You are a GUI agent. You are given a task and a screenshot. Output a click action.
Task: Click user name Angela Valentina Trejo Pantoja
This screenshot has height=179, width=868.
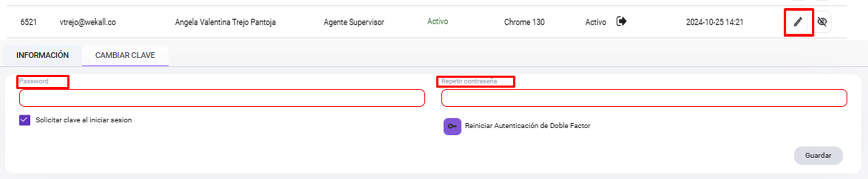(x=225, y=22)
